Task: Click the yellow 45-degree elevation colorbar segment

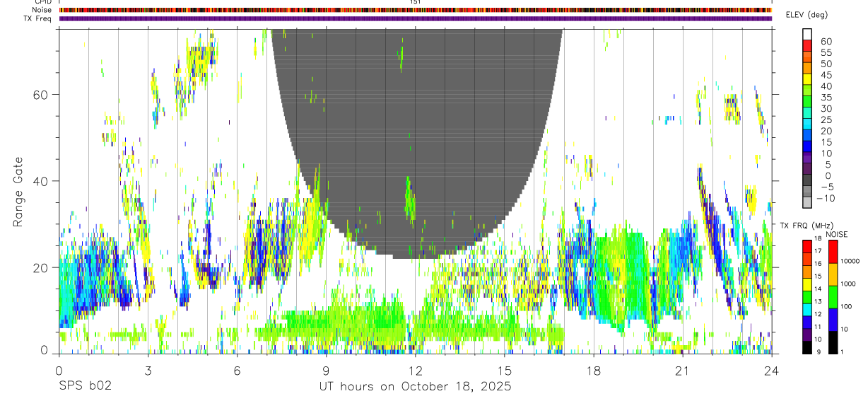Action: tap(807, 79)
